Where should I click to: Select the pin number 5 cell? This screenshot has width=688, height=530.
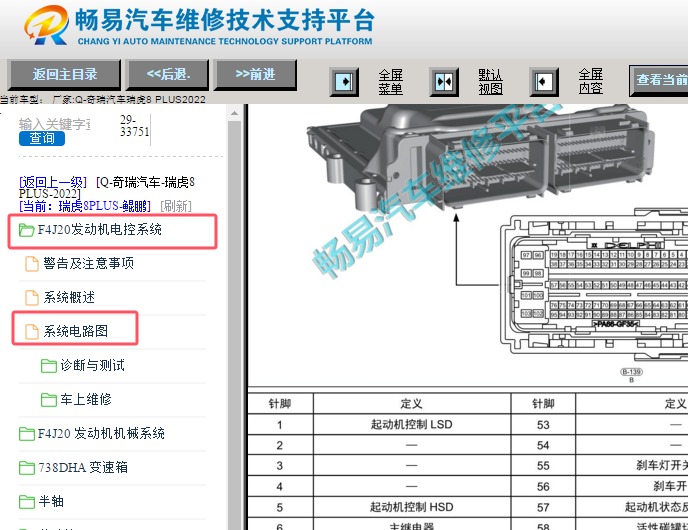(x=280, y=507)
